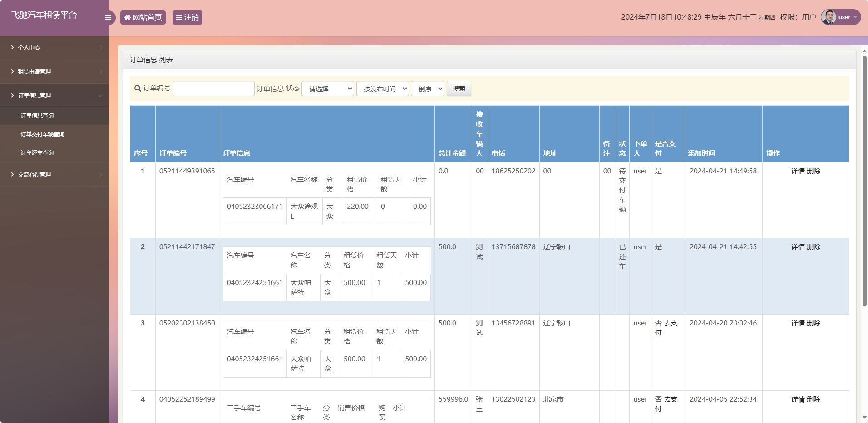The width and height of the screenshot is (868, 423).
Task: Click into the 订单编号 search input field
Action: [213, 89]
